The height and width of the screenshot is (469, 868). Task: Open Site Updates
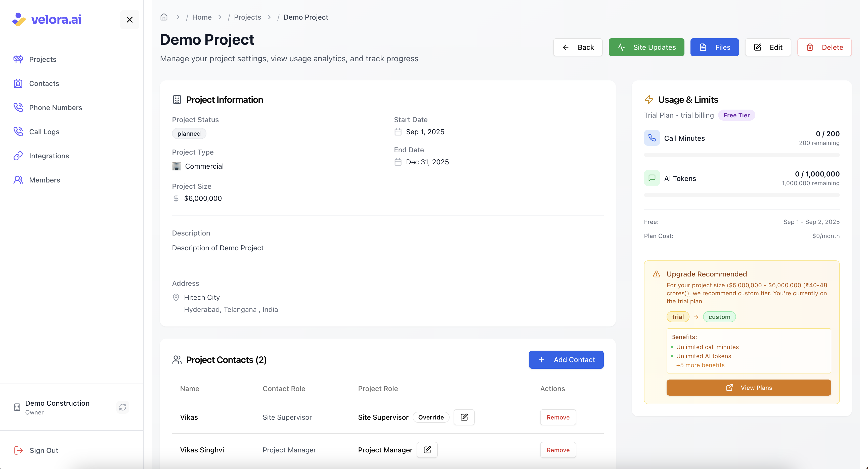click(x=646, y=47)
